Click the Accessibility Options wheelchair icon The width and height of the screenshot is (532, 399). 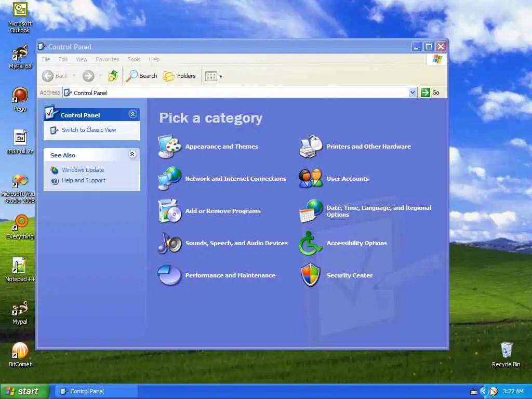click(311, 243)
